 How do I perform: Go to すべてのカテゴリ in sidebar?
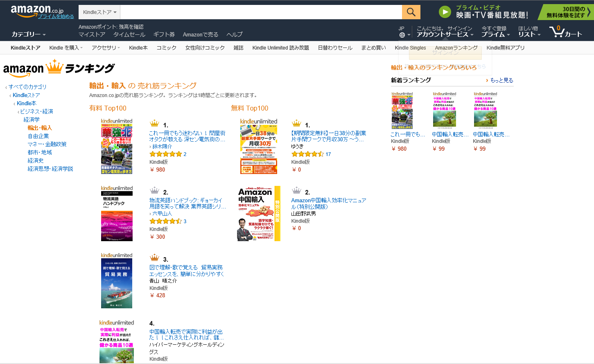click(x=27, y=87)
